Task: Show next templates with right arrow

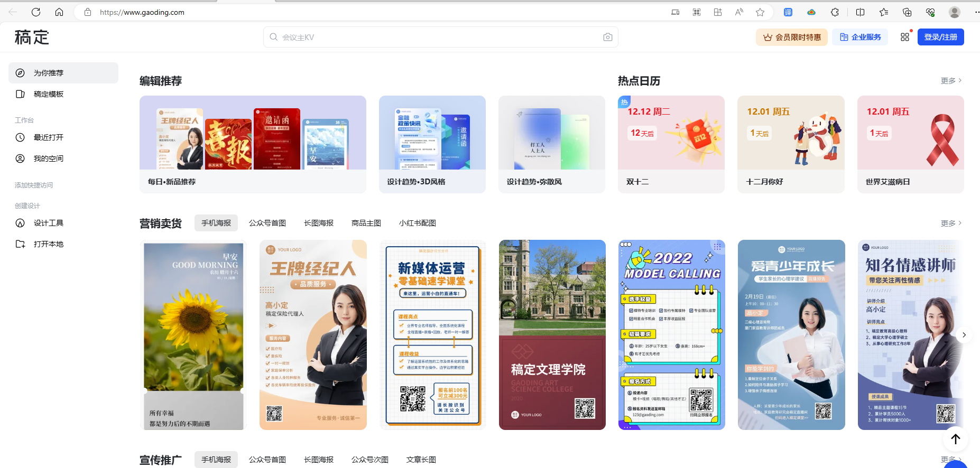Action: 964,335
